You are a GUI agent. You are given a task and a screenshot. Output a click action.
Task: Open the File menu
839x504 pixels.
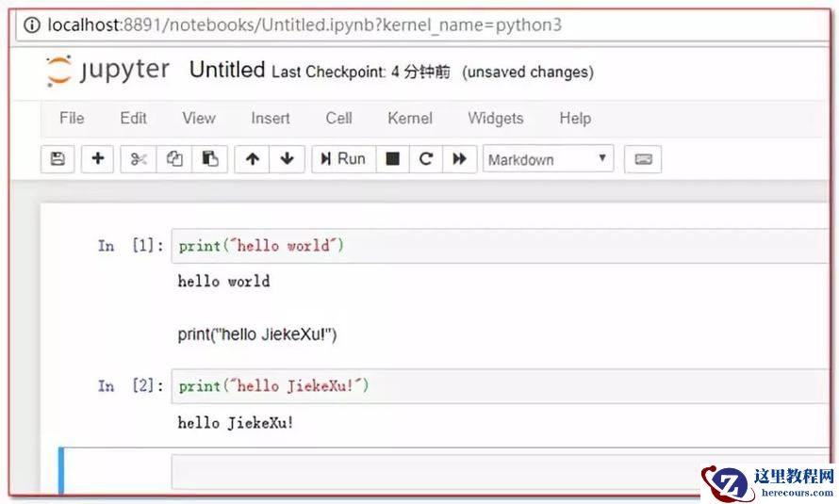click(72, 118)
